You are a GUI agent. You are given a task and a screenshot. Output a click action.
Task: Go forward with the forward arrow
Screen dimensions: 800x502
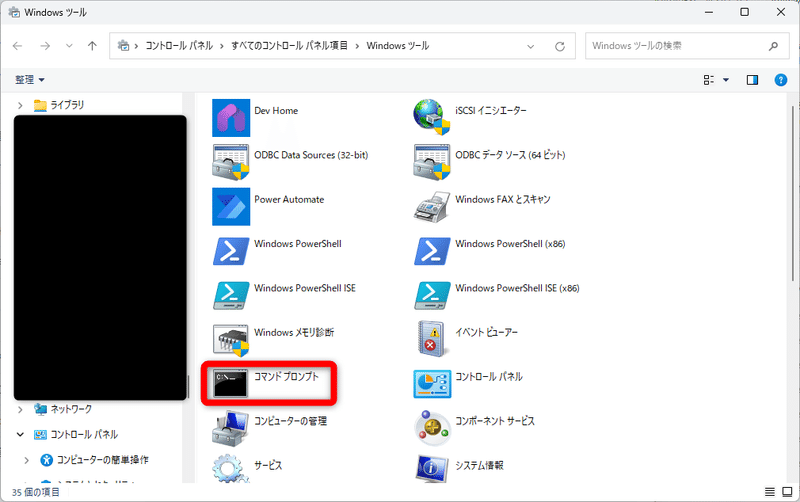[45, 46]
